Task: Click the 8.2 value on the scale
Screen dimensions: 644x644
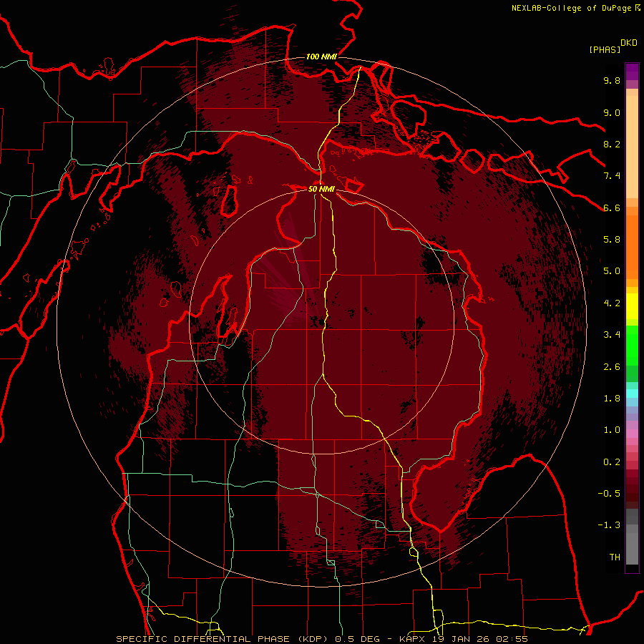Action: pos(612,144)
